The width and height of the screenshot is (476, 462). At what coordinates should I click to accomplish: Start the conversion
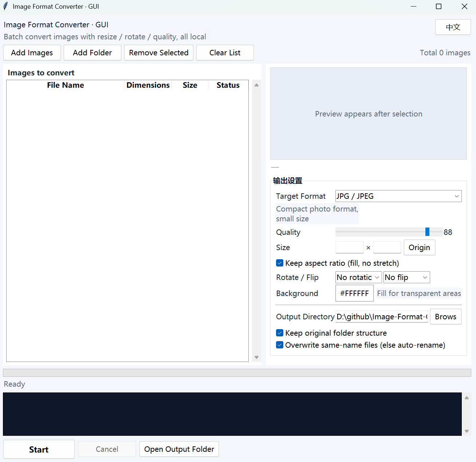(x=39, y=449)
